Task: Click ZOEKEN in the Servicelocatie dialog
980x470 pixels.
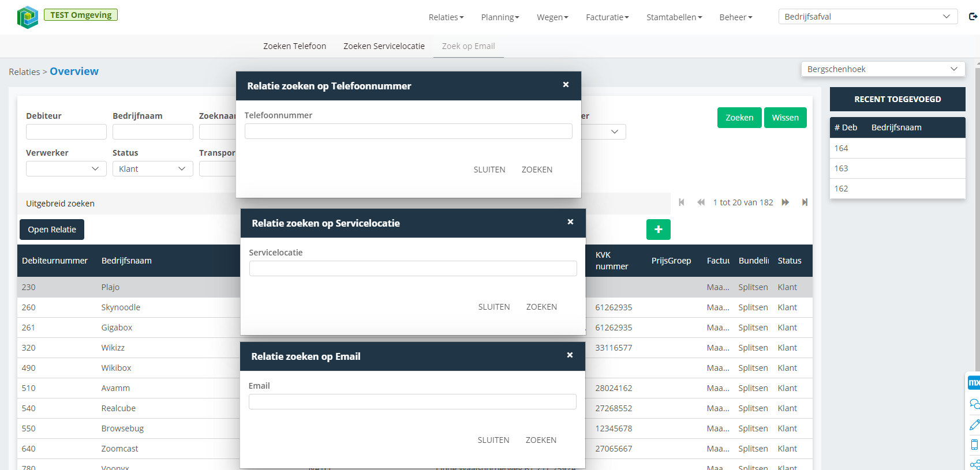Action: pos(541,307)
